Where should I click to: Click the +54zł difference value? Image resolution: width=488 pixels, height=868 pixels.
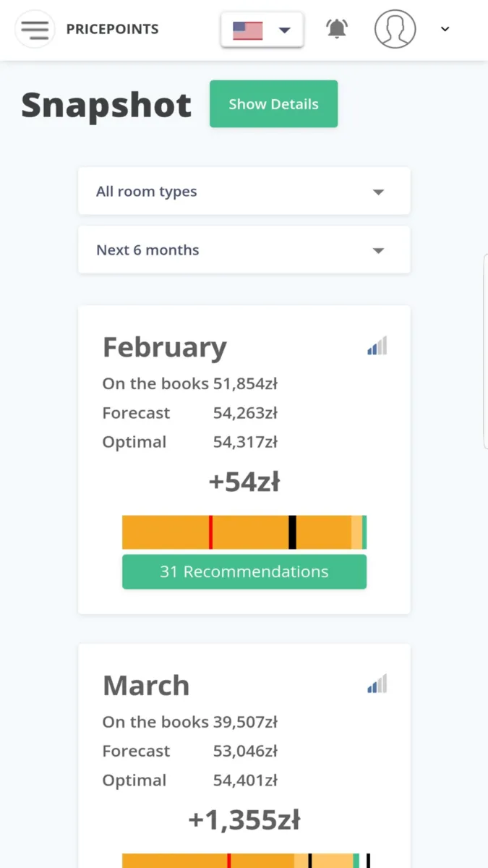tap(244, 482)
